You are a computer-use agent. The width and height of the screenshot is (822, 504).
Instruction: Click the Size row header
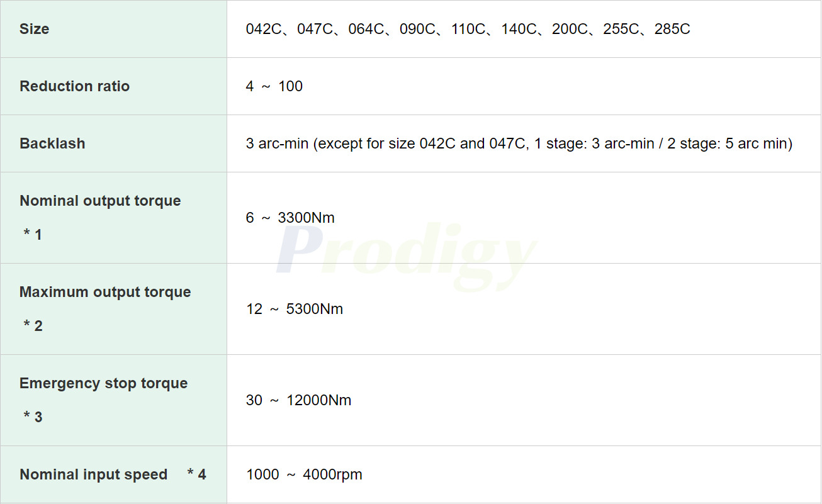(34, 29)
